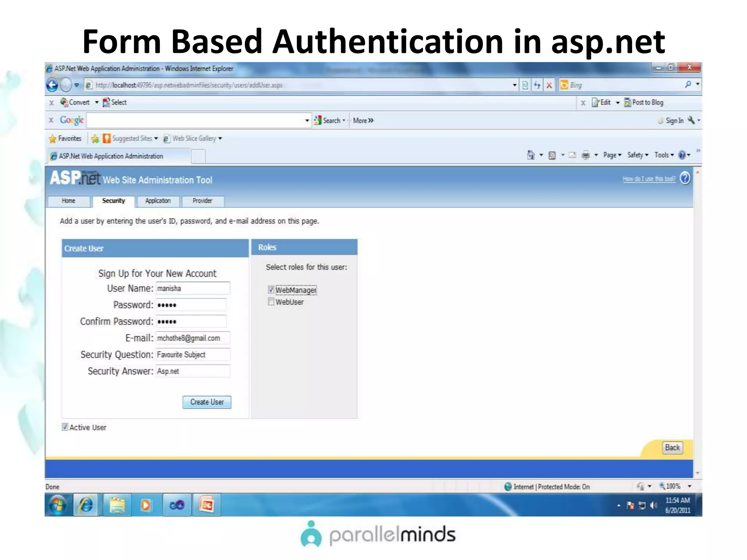
Task: Open the zoom level 100% dropdown
Action: point(689,486)
